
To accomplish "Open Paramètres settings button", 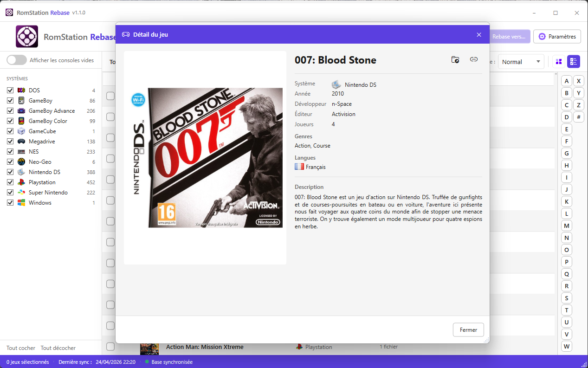I will coord(557,37).
